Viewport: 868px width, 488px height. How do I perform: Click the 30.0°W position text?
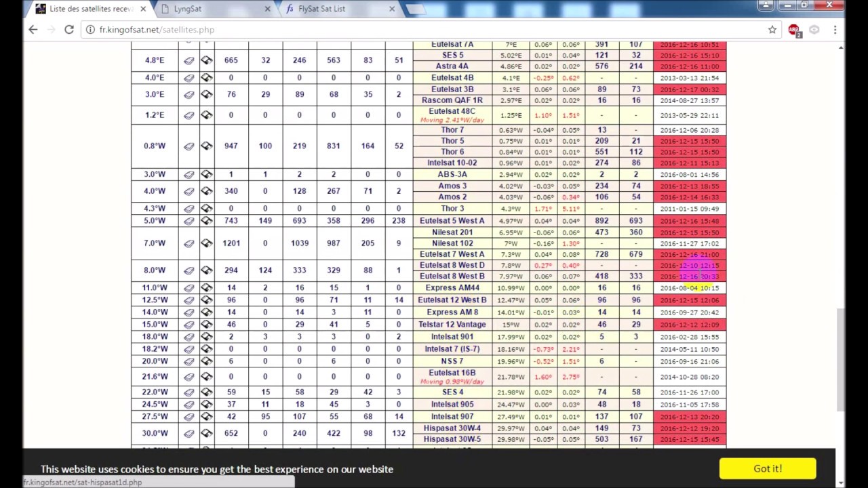coord(155,434)
